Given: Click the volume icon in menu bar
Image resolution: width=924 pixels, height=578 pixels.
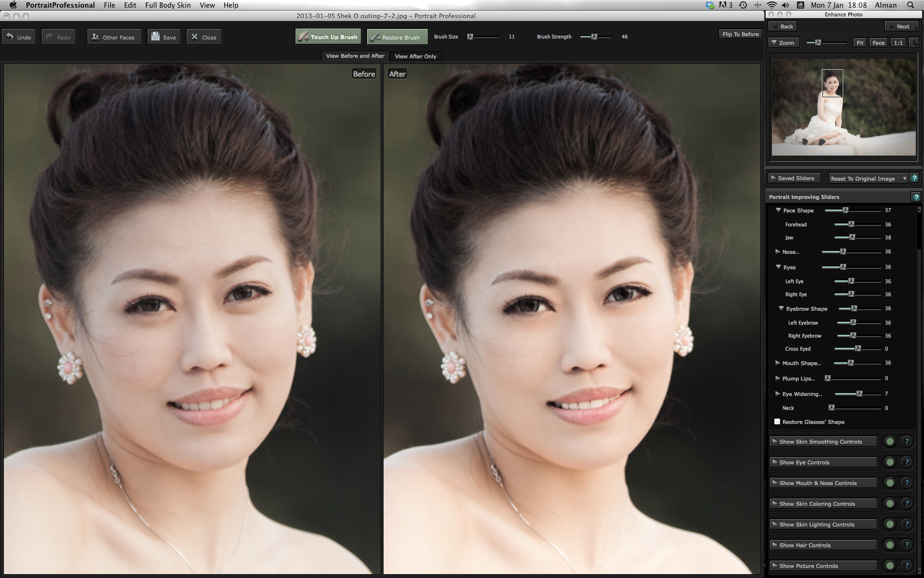Looking at the screenshot, I should [x=786, y=5].
